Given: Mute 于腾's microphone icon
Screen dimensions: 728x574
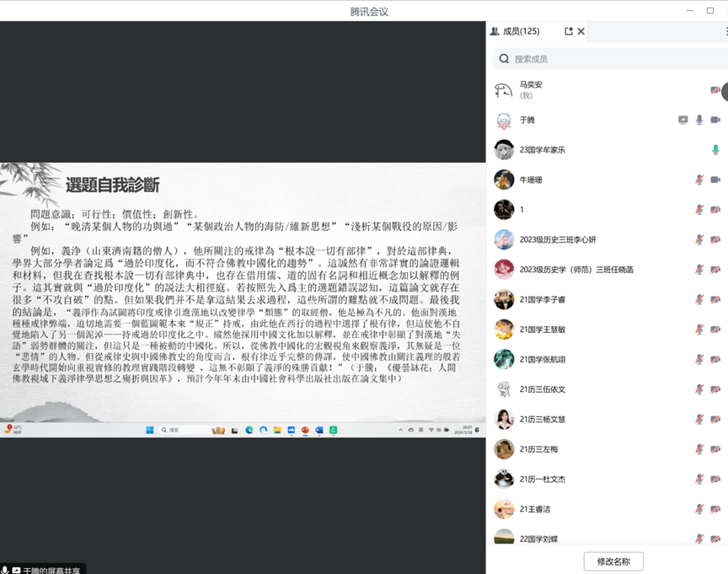Looking at the screenshot, I should (x=699, y=121).
